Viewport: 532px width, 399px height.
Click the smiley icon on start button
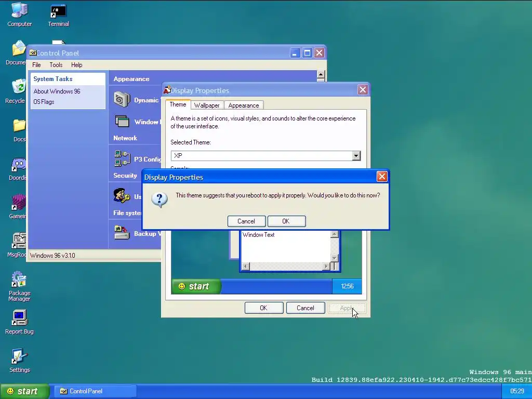pyautogui.click(x=10, y=391)
